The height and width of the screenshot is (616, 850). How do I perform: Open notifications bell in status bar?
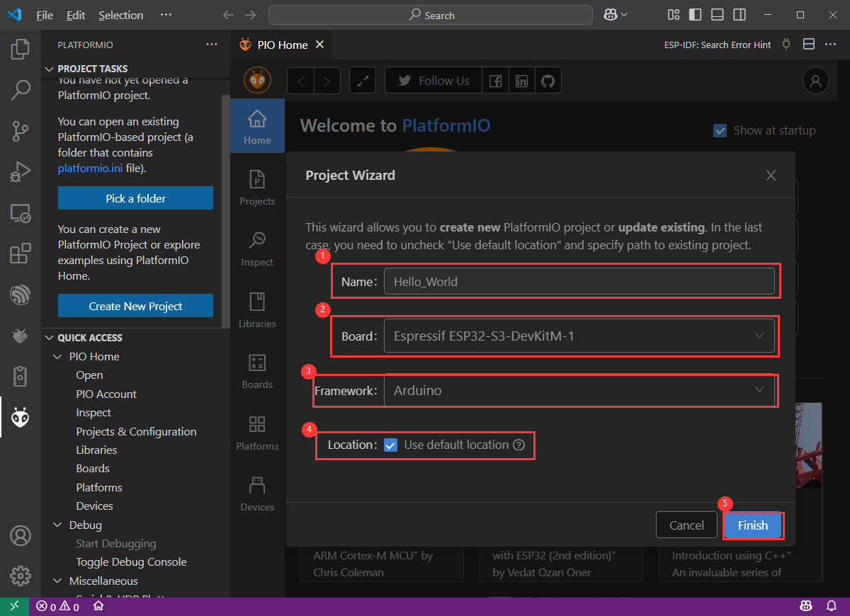(832, 606)
